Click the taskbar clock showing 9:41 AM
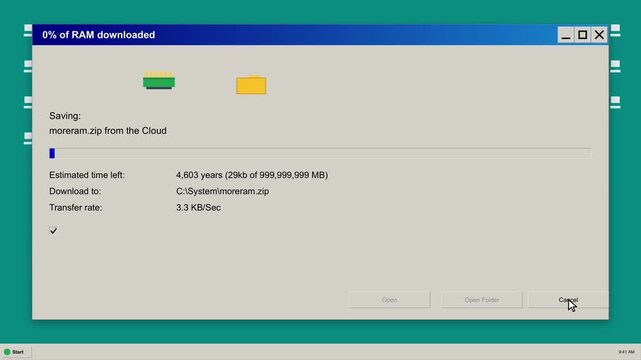This screenshot has width=641, height=360. (626, 352)
